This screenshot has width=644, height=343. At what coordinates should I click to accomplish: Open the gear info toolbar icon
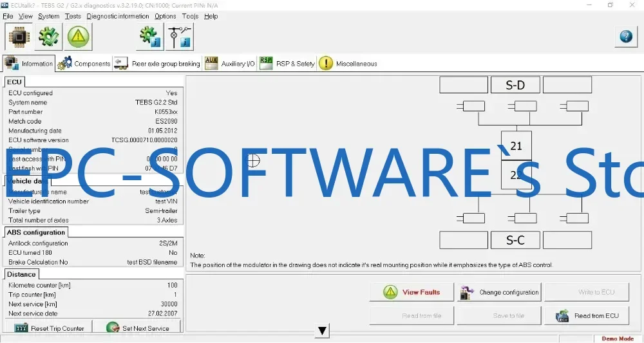click(x=150, y=37)
